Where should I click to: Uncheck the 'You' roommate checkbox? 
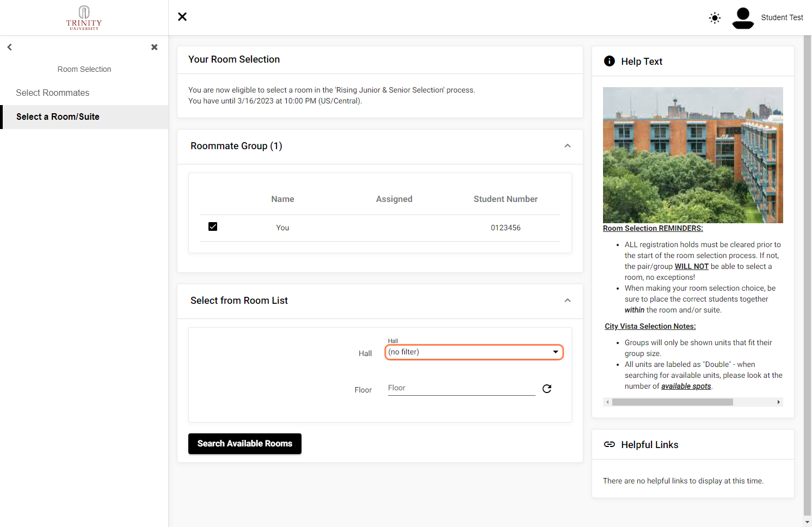[x=213, y=226]
